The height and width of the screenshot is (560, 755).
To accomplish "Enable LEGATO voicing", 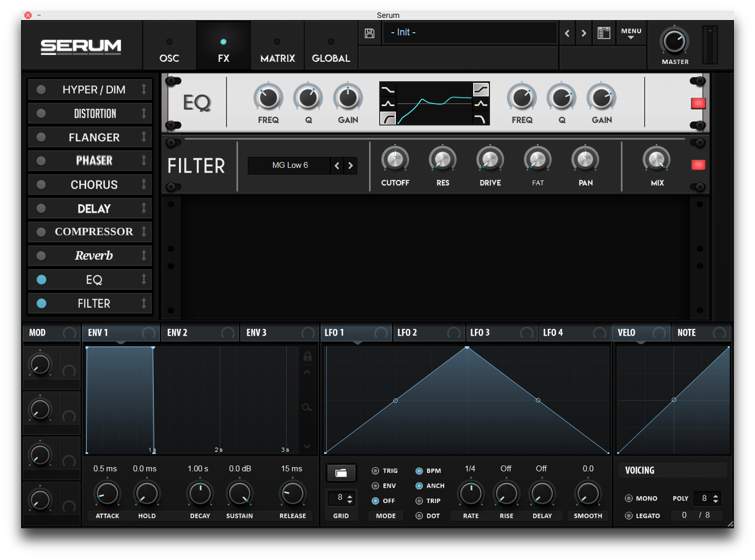I will (x=629, y=516).
